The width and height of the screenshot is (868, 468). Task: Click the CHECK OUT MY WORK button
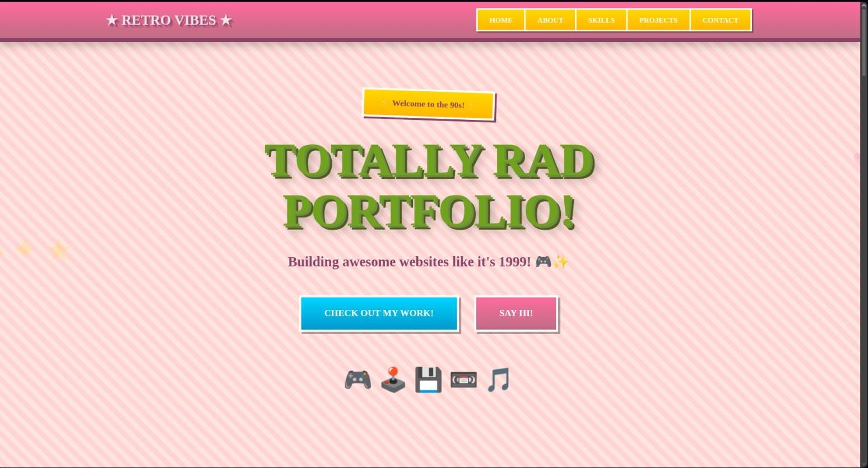tap(379, 313)
